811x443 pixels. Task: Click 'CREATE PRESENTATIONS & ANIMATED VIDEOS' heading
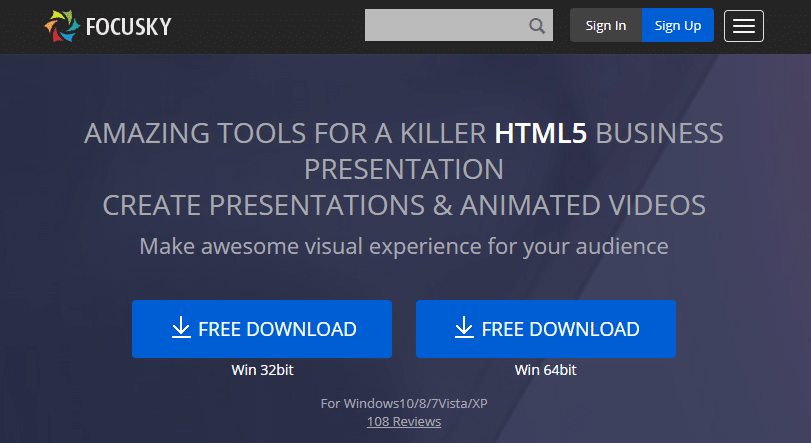click(404, 205)
